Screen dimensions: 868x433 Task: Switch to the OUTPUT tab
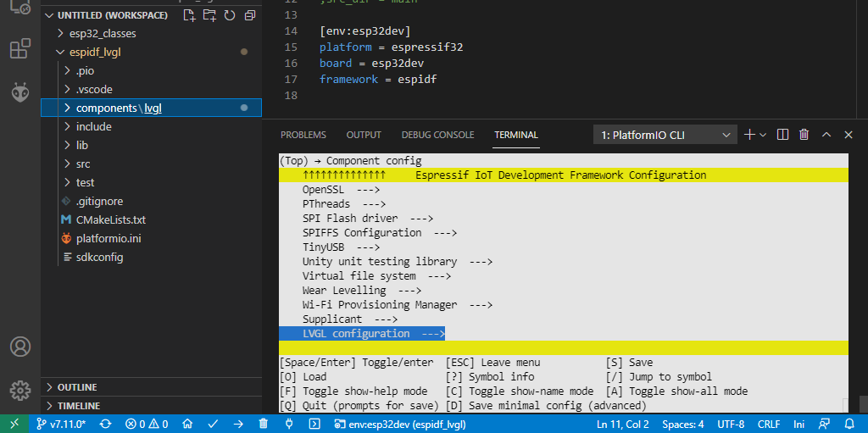coord(364,135)
